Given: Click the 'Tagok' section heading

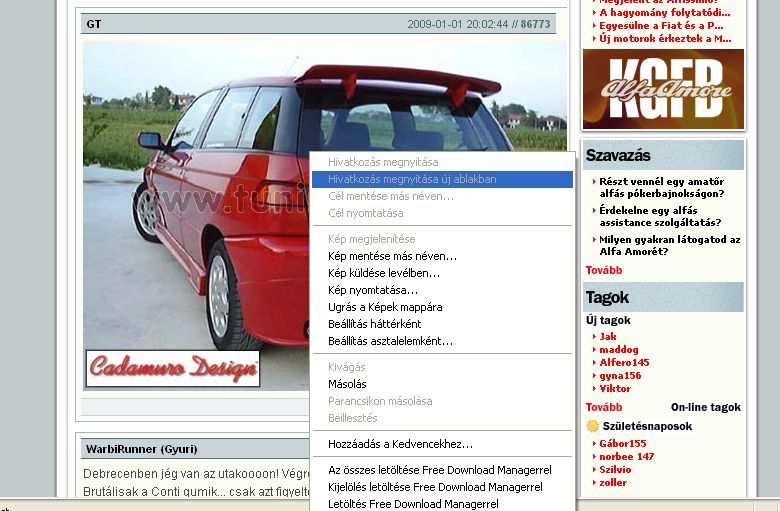Looking at the screenshot, I should click(x=607, y=297).
